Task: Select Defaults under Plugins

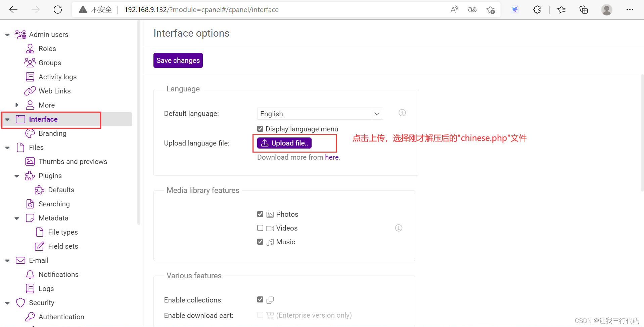Action: (x=61, y=190)
